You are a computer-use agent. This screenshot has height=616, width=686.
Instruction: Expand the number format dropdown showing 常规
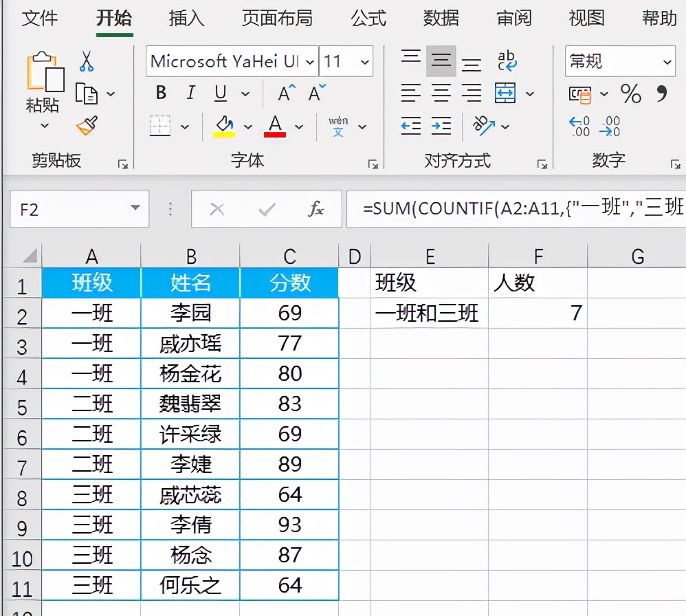(667, 62)
